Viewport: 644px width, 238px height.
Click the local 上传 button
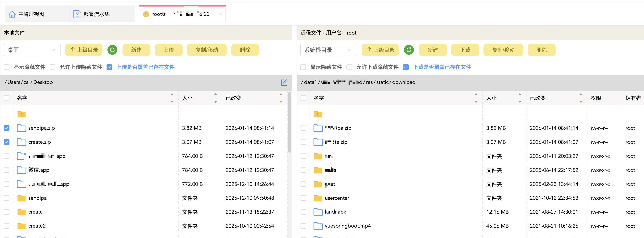click(168, 50)
